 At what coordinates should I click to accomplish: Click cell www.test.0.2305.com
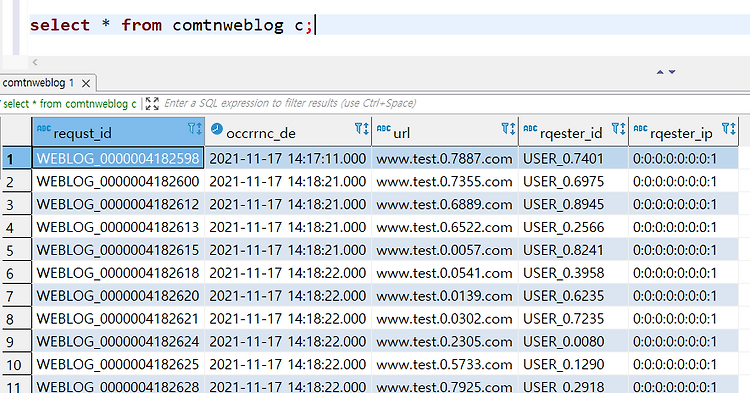pyautogui.click(x=445, y=341)
